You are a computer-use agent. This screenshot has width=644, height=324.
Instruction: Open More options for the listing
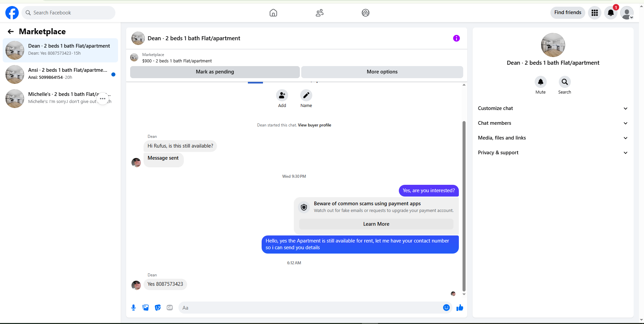click(x=382, y=72)
